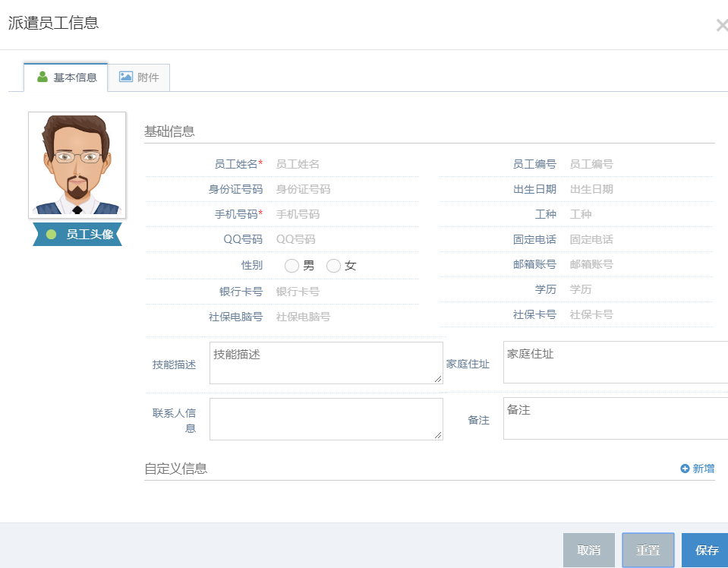Select the 女 radio button
The height and width of the screenshot is (568, 728).
click(x=333, y=266)
